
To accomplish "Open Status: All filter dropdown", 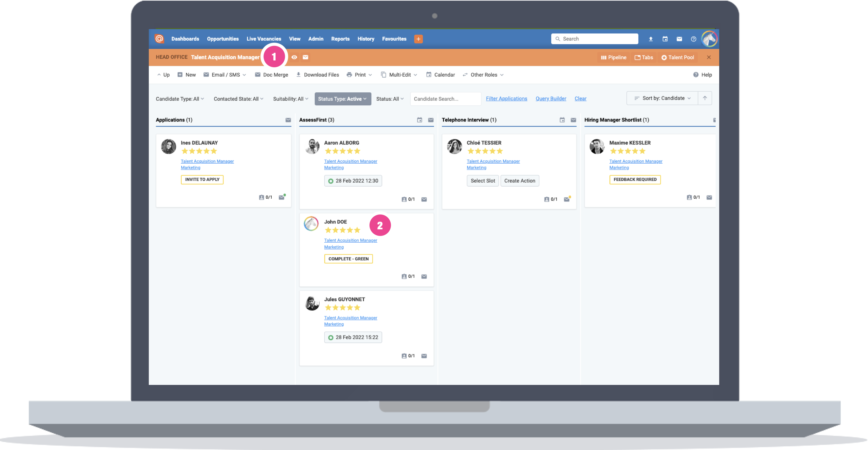I will click(x=390, y=99).
